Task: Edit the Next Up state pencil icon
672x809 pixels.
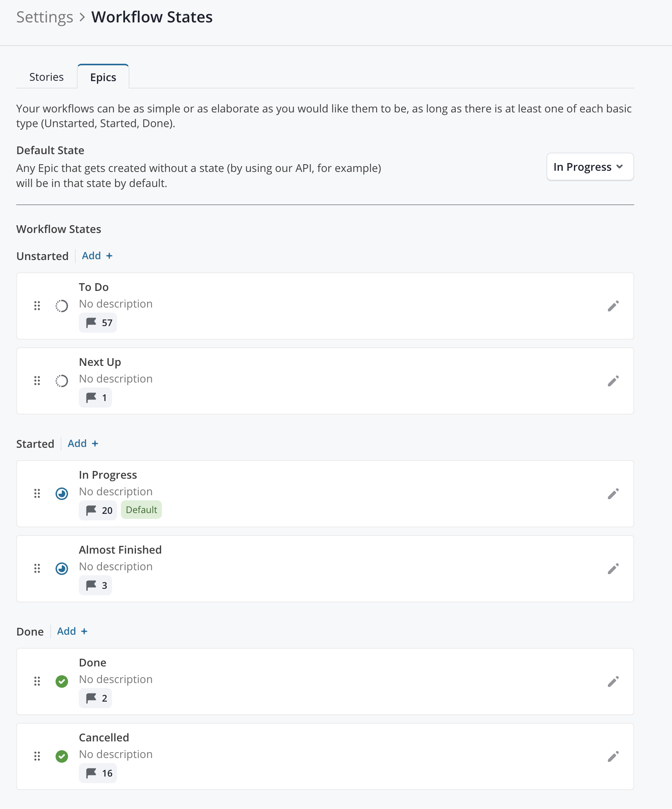Action: coord(613,381)
